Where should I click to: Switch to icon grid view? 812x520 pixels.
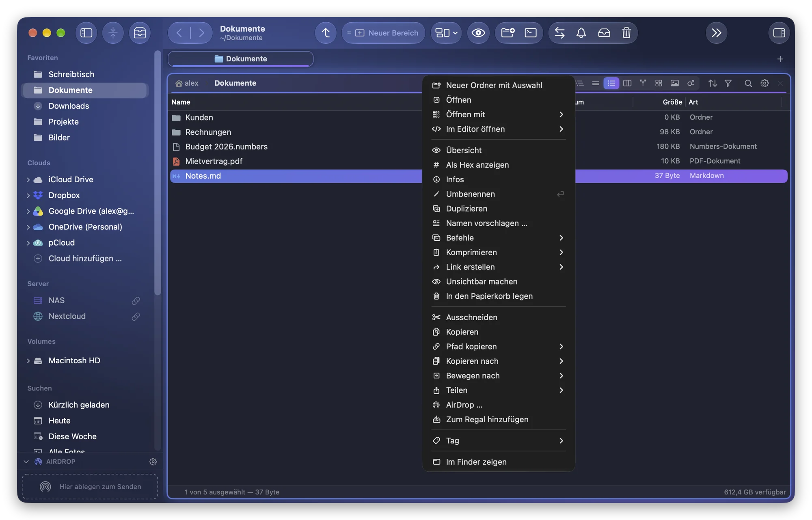(659, 83)
